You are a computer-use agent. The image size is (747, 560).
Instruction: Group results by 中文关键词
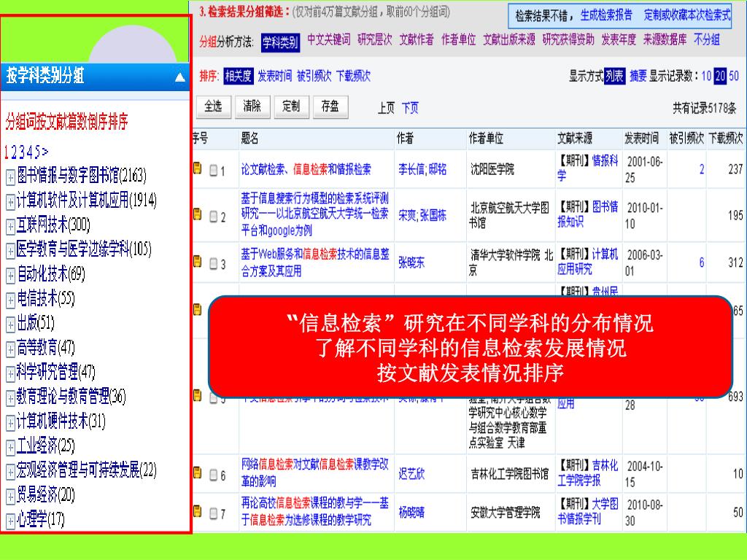point(329,39)
